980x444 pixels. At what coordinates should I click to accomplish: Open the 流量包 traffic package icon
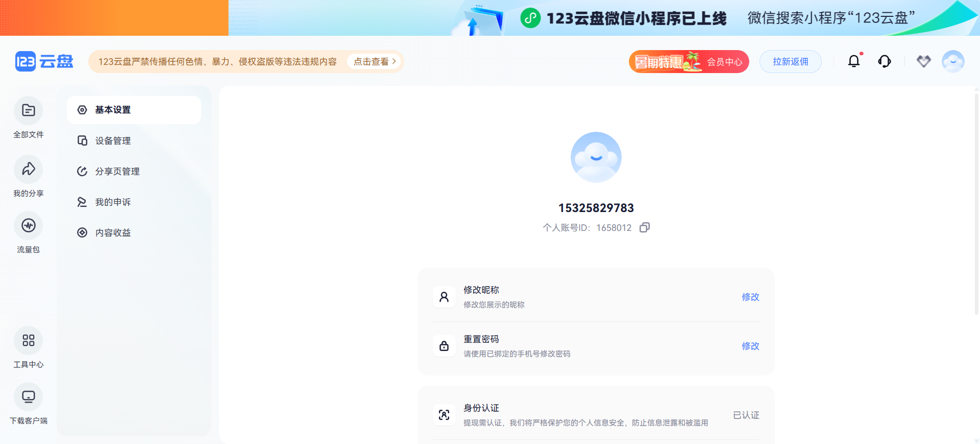[29, 225]
